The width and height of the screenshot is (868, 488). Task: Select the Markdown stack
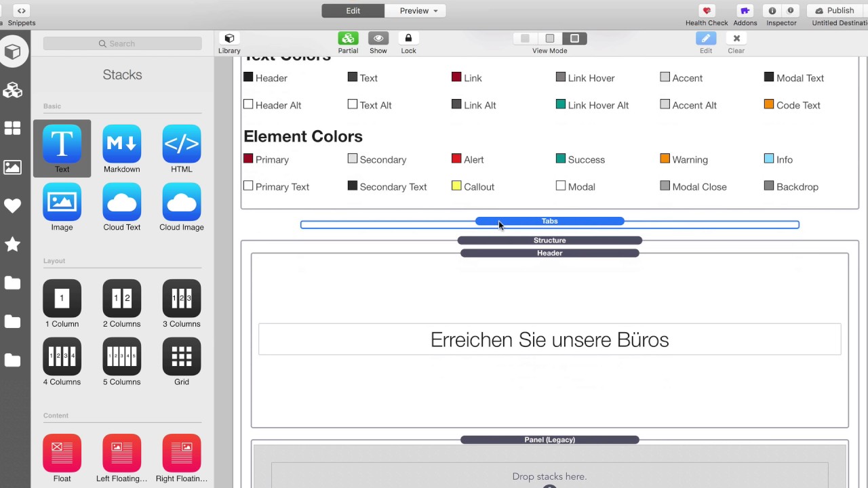[122, 148]
